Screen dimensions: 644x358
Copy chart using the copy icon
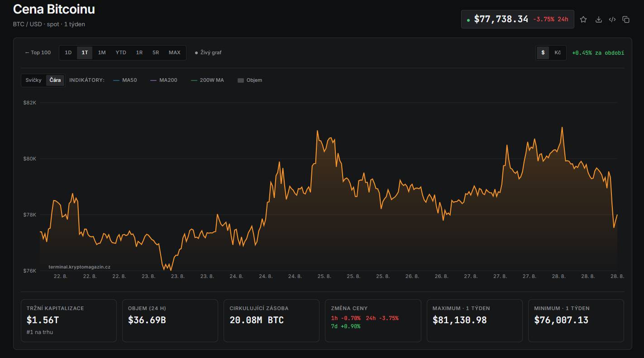(626, 19)
